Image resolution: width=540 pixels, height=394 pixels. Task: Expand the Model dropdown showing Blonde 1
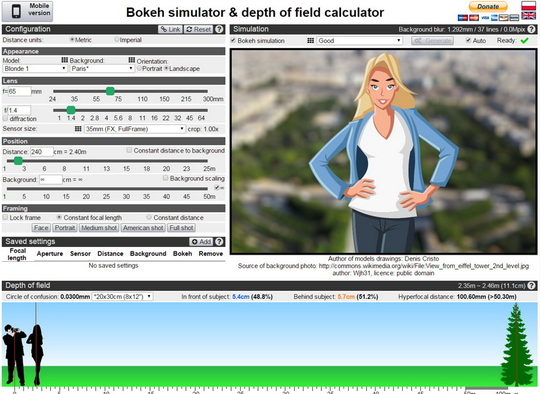pos(35,69)
